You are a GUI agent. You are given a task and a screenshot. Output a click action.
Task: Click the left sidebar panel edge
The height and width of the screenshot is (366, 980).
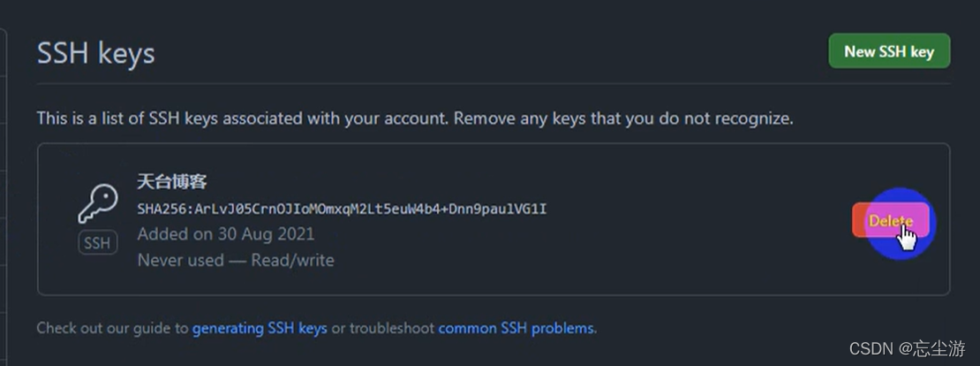[x=4, y=177]
